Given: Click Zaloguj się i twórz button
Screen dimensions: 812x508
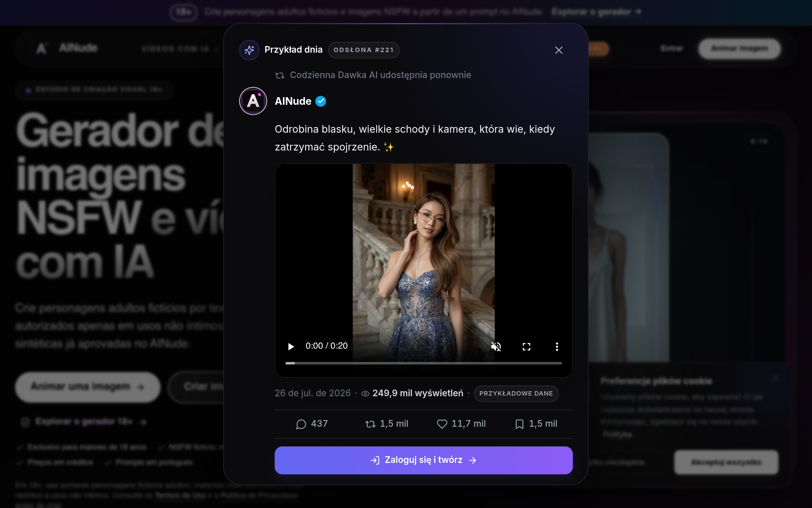Looking at the screenshot, I should [x=423, y=460].
